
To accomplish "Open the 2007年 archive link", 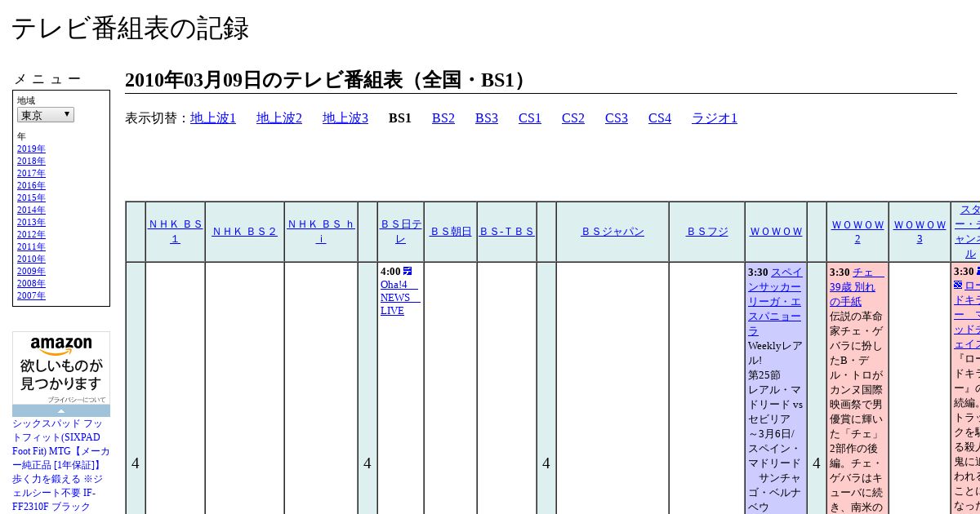I will [x=31, y=296].
